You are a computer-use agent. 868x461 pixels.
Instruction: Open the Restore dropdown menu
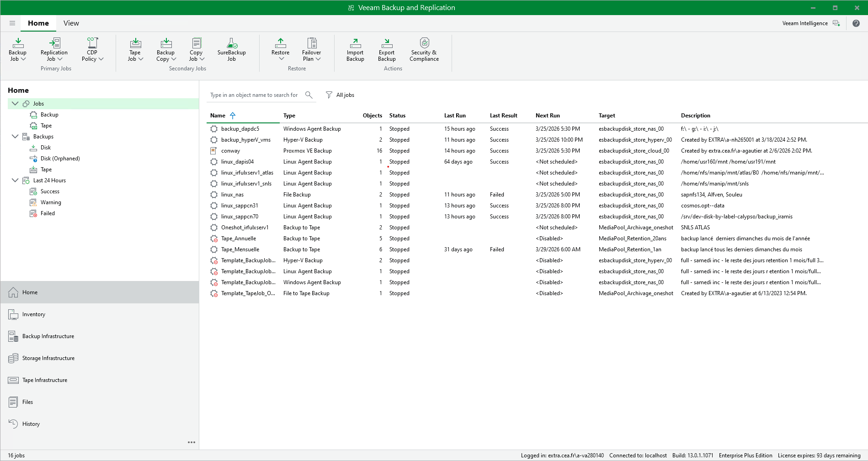point(281,49)
